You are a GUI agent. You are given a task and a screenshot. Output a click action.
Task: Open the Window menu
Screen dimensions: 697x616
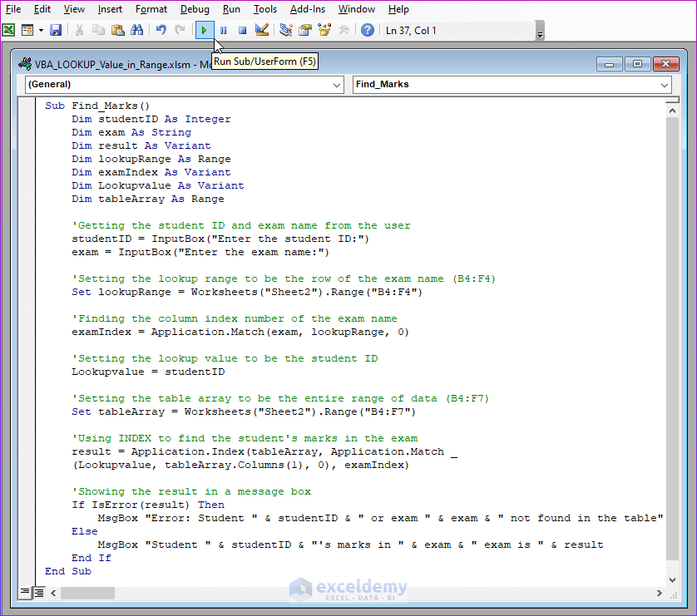357,9
